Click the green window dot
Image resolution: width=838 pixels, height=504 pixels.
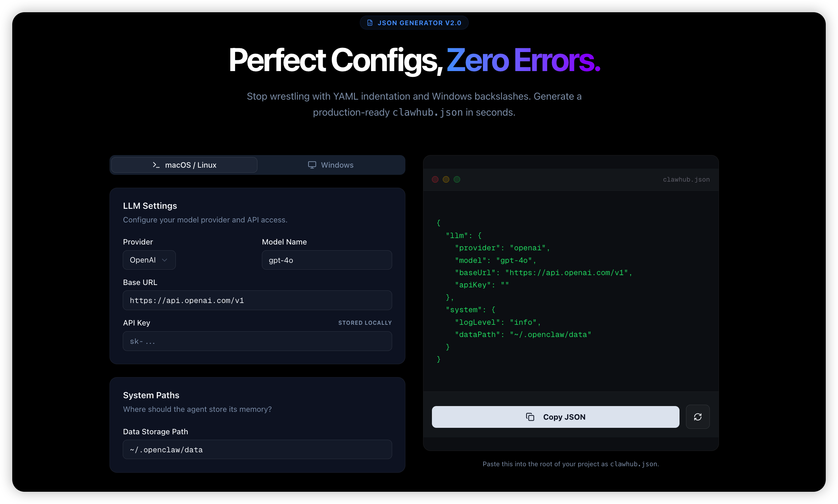[457, 179]
